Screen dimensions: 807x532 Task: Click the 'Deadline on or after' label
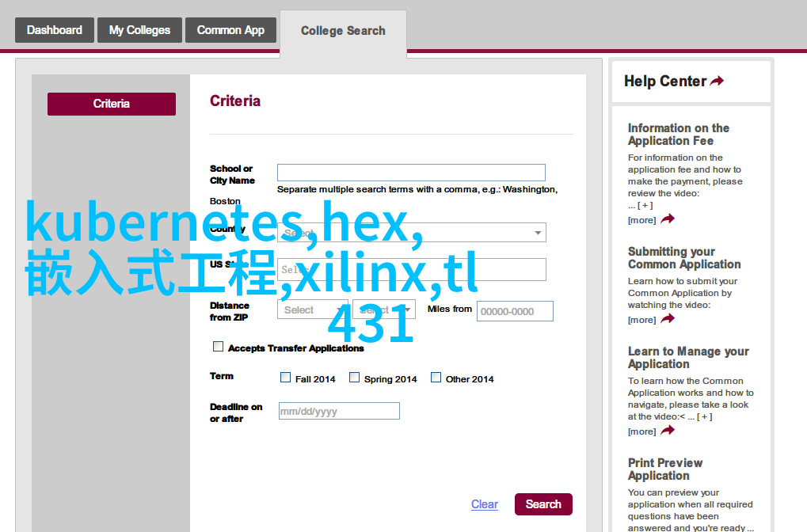tap(236, 412)
